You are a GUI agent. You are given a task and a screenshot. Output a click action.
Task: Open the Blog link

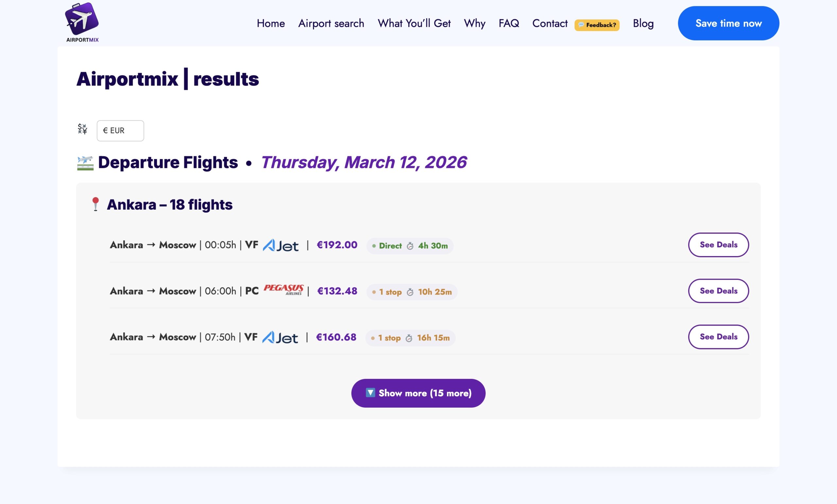[x=643, y=23]
